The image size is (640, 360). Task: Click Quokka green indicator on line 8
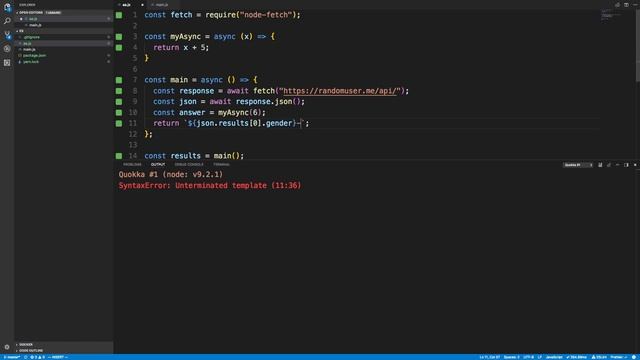119,91
